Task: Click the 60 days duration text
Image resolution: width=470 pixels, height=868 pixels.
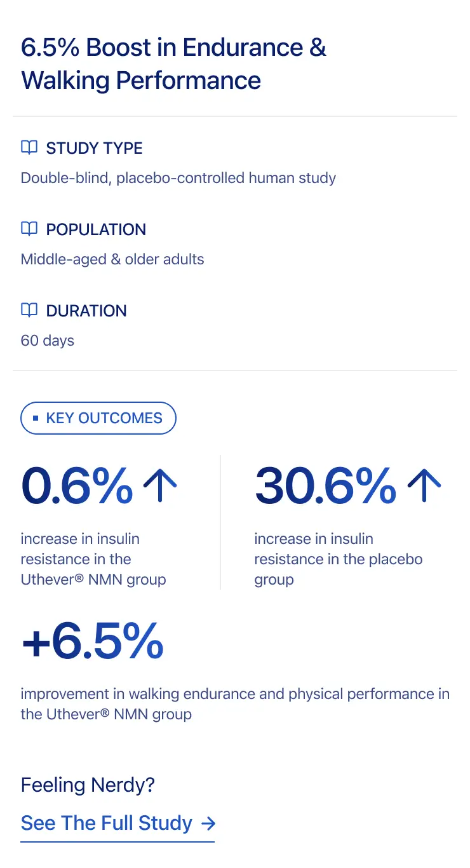Action: coord(48,341)
